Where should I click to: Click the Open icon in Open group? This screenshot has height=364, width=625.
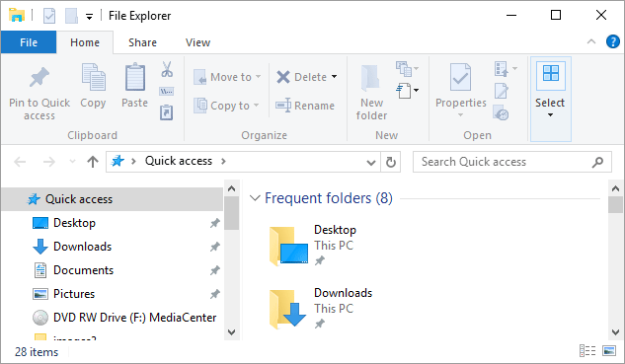(x=501, y=69)
